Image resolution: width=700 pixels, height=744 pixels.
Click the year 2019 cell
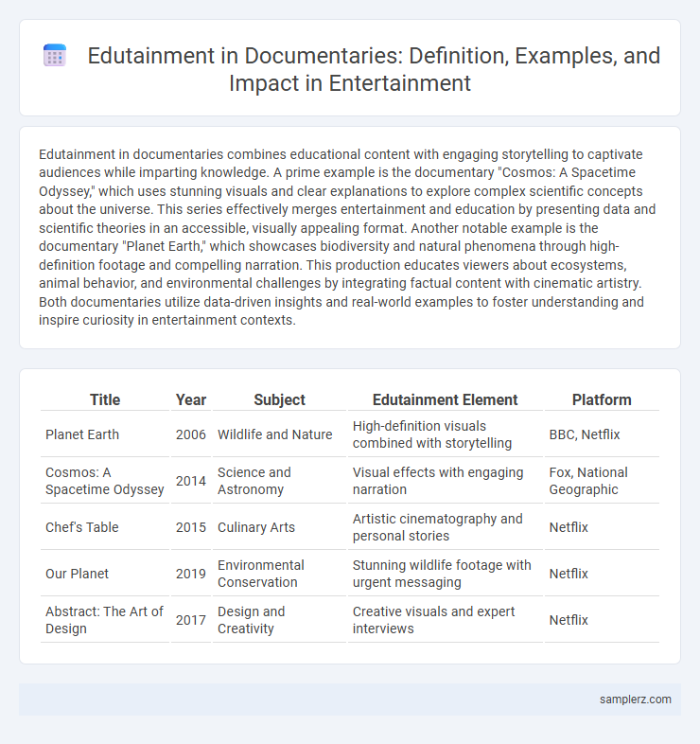[191, 574]
